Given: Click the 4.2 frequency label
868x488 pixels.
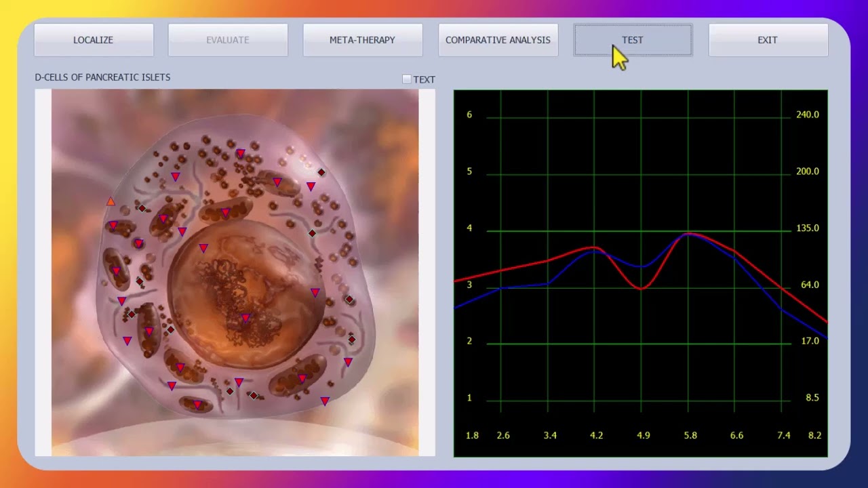Looking at the screenshot, I should pyautogui.click(x=596, y=435).
